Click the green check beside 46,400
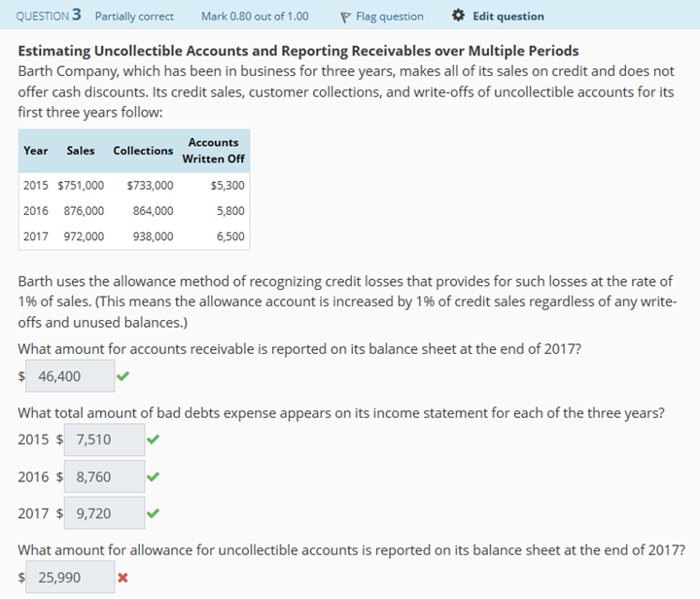 click(122, 376)
